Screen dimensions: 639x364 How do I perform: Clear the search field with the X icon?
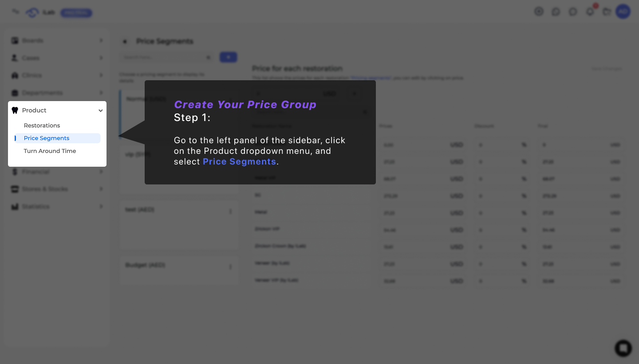click(209, 57)
